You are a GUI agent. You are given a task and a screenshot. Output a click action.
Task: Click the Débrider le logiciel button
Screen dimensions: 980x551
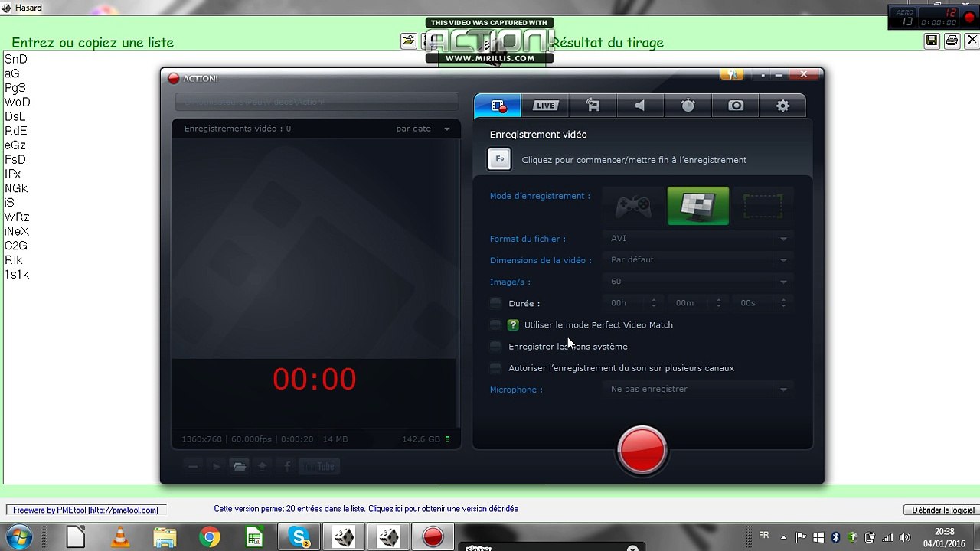[943, 510]
